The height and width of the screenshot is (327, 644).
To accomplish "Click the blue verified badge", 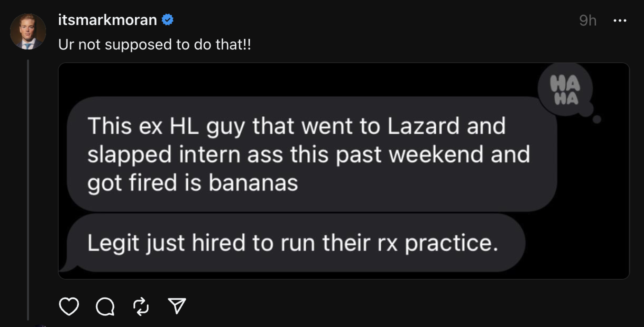I will point(167,20).
